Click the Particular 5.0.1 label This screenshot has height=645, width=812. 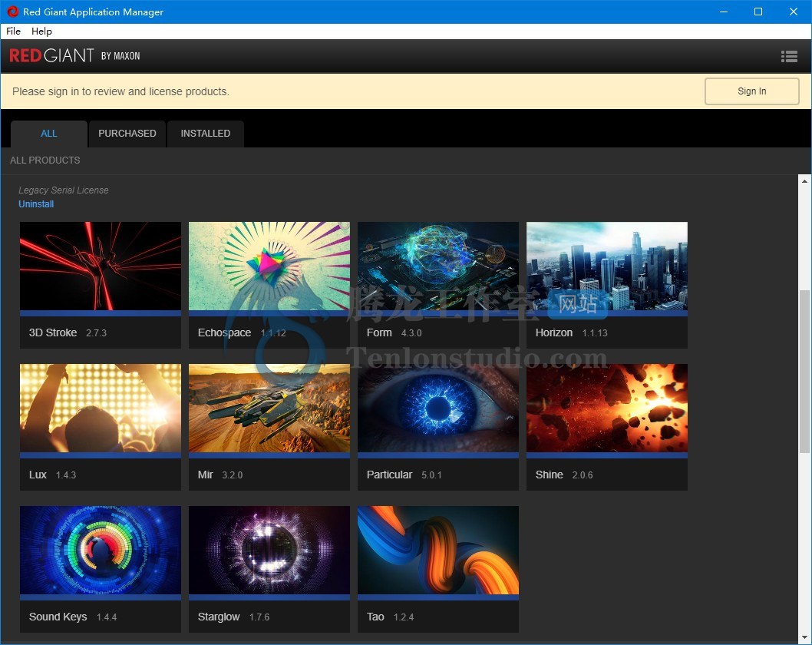(404, 475)
